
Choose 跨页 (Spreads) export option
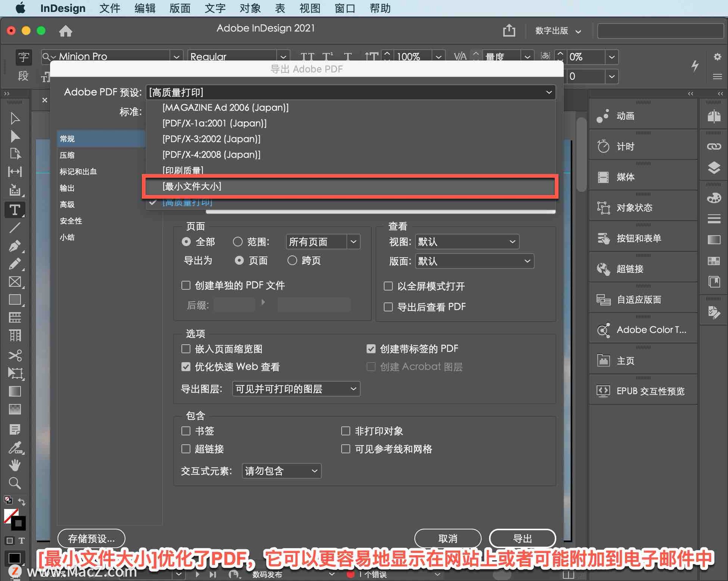[292, 260]
